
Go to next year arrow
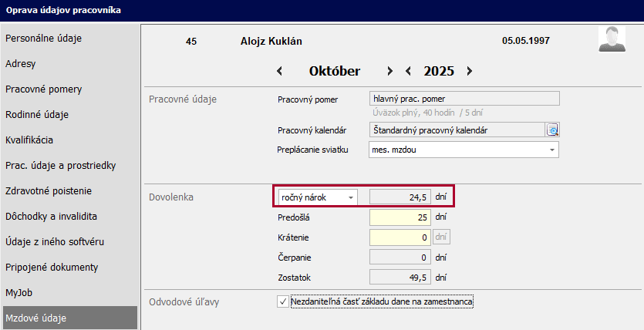[469, 71]
